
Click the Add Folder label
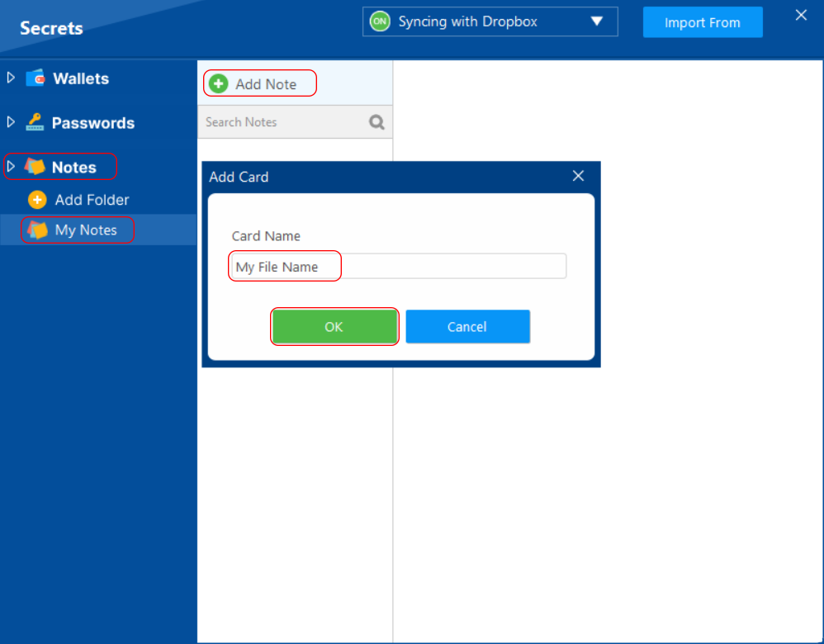(92, 200)
